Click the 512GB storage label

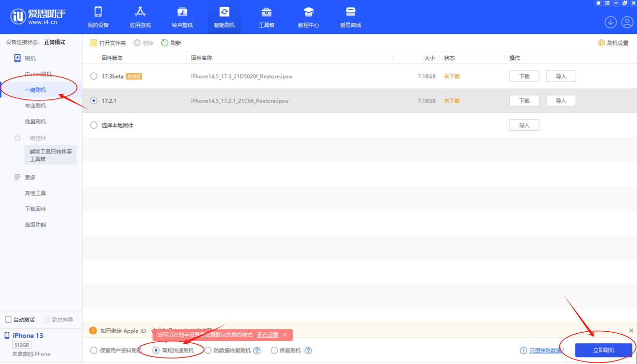point(22,345)
